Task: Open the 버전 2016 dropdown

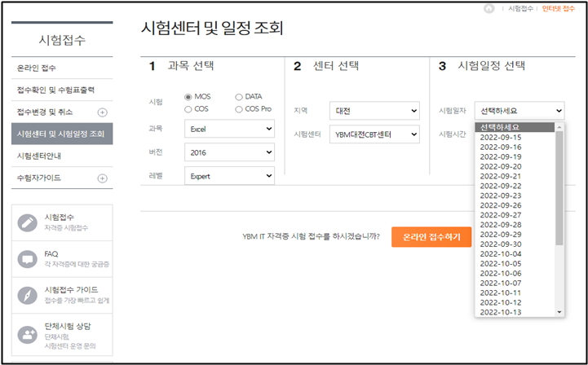Action: 229,152
